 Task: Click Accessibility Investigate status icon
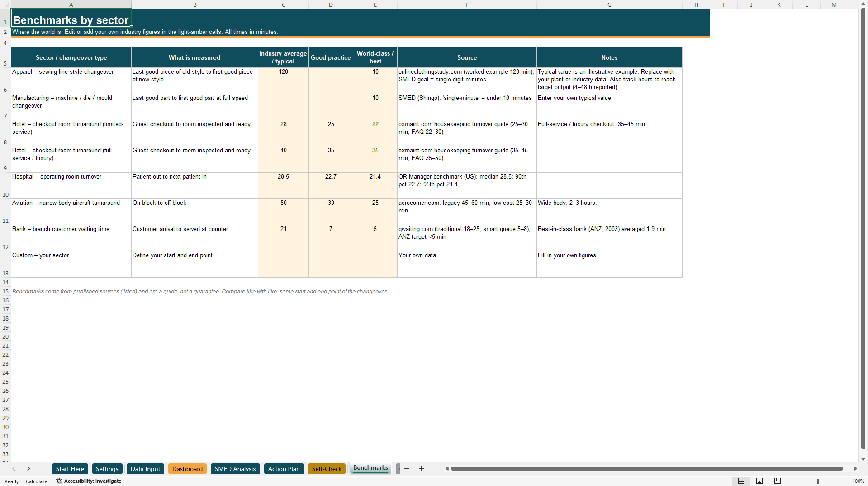click(89, 481)
